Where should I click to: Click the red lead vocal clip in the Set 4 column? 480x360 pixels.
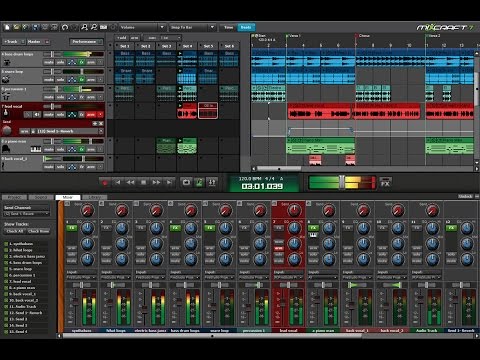point(187,111)
